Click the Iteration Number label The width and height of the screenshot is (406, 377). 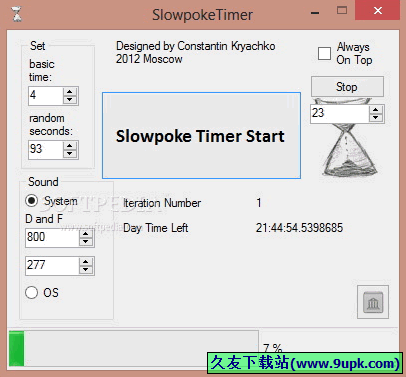point(162,203)
